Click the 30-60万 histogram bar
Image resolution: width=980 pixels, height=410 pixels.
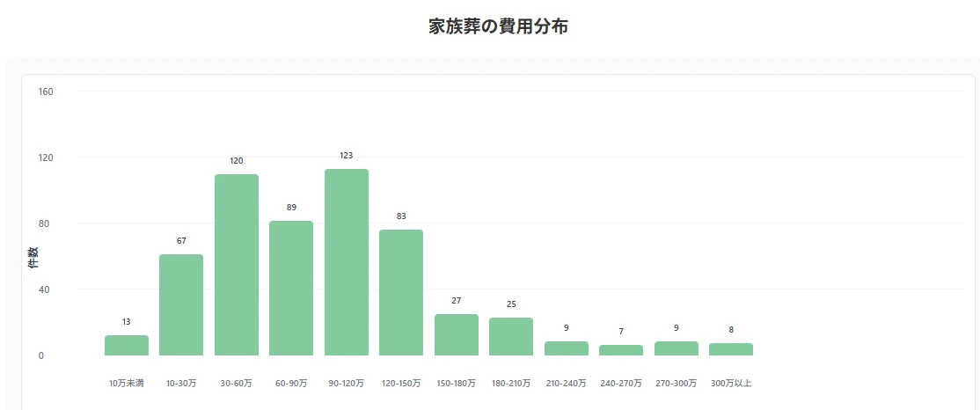237,265
